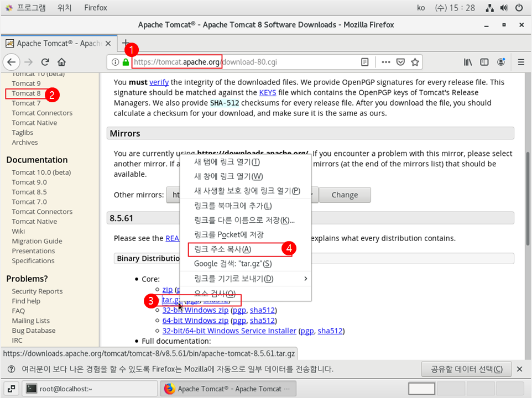Open the network status tray icon

(x=489, y=8)
